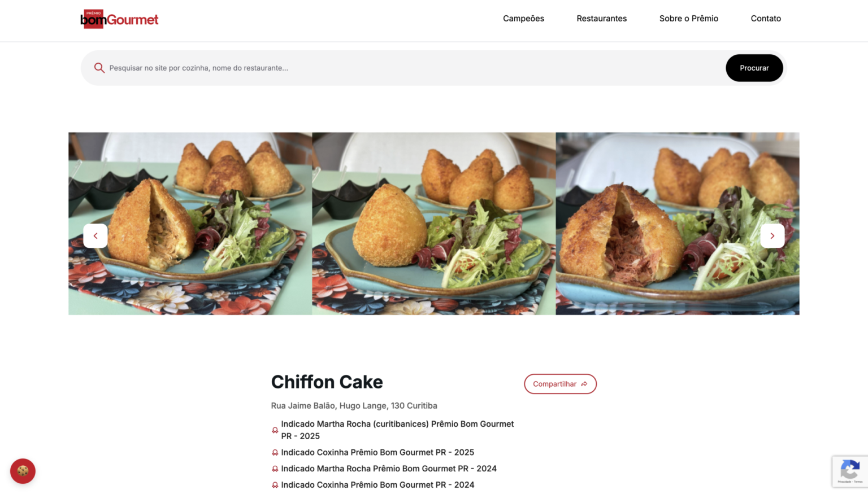Image resolution: width=868 pixels, height=494 pixels.
Task: Open Sobre o Prêmio page
Action: [x=688, y=19]
